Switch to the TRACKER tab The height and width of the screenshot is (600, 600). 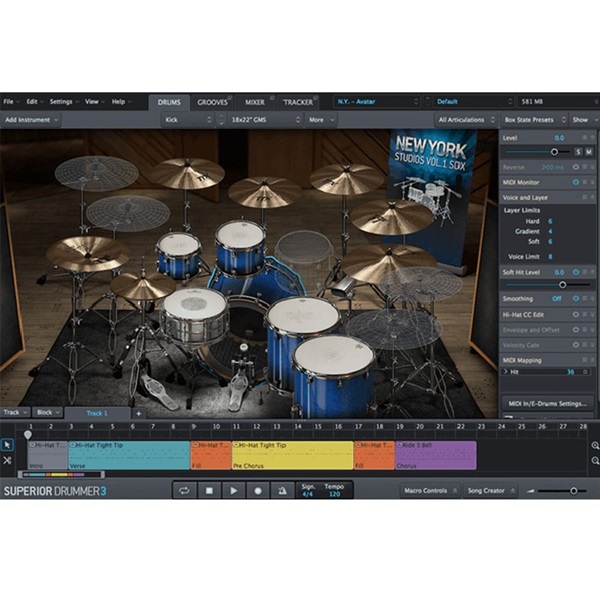pos(298,103)
